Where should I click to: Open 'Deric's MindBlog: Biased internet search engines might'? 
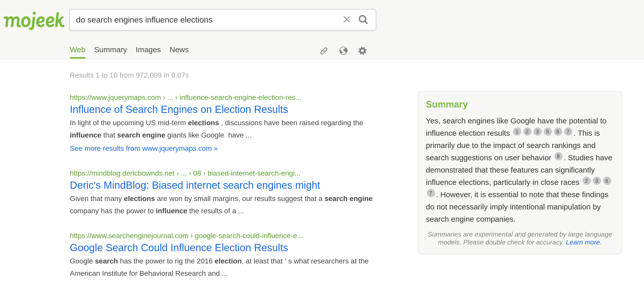195,185
